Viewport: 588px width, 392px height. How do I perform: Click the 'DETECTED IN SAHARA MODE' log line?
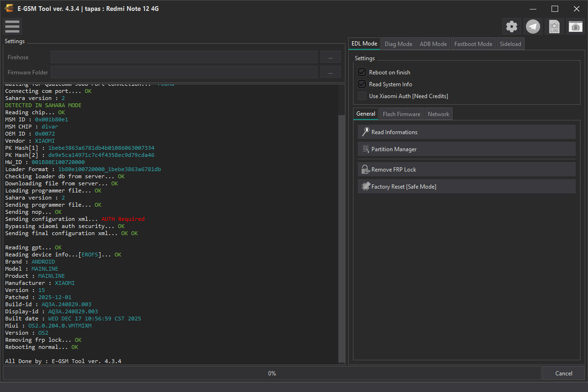pos(43,105)
